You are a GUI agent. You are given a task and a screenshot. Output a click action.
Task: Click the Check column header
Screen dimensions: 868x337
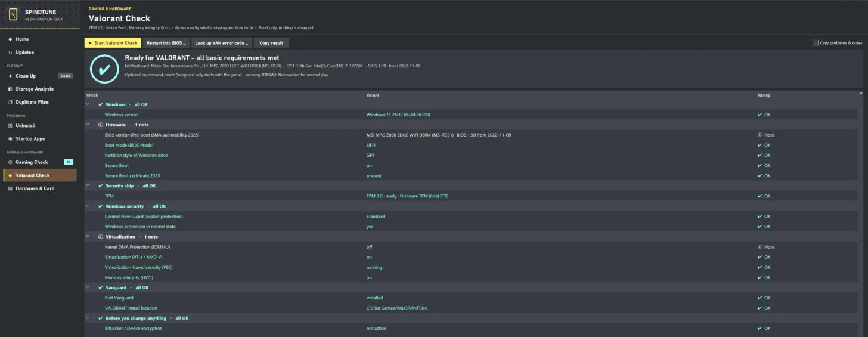point(92,95)
